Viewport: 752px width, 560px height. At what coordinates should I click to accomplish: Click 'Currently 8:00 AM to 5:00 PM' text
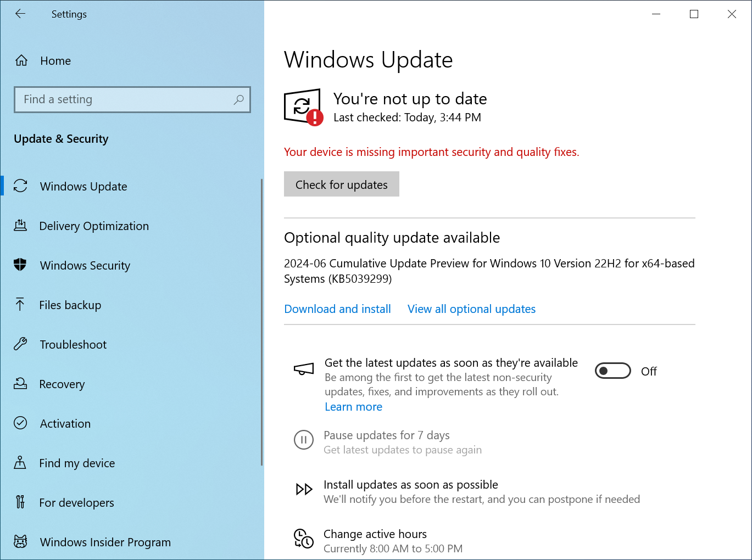tap(393, 548)
